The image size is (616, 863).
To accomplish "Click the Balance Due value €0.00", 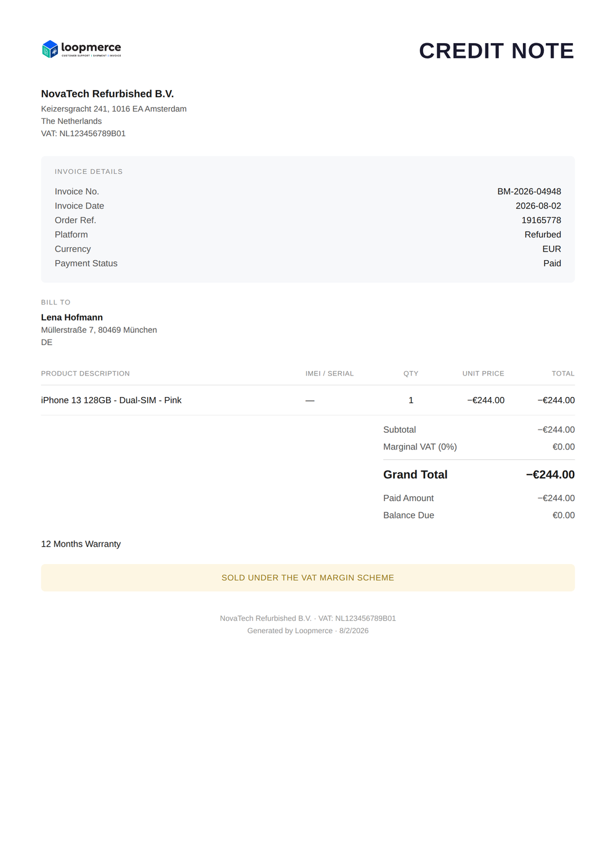I will (x=564, y=516).
